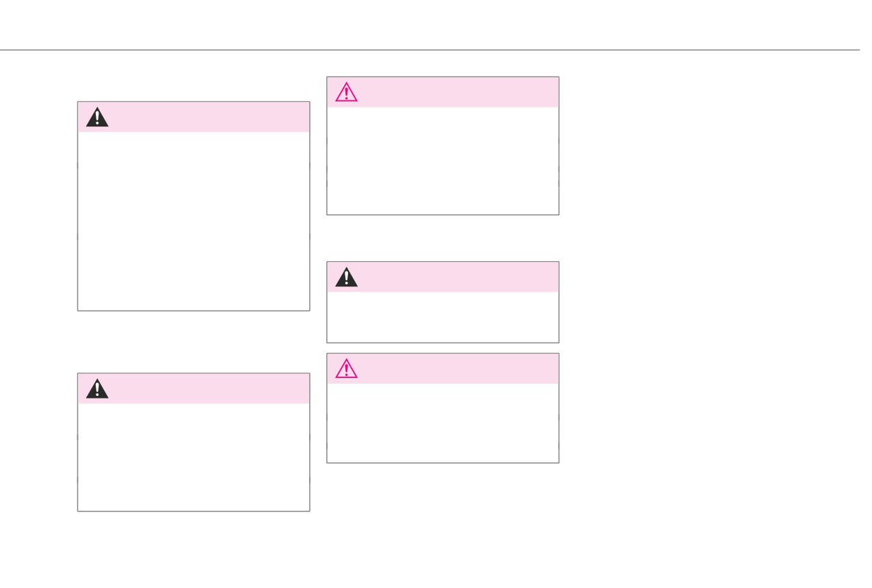Click black warning triangle in the shortest box
The image size is (872, 588).
tap(346, 277)
